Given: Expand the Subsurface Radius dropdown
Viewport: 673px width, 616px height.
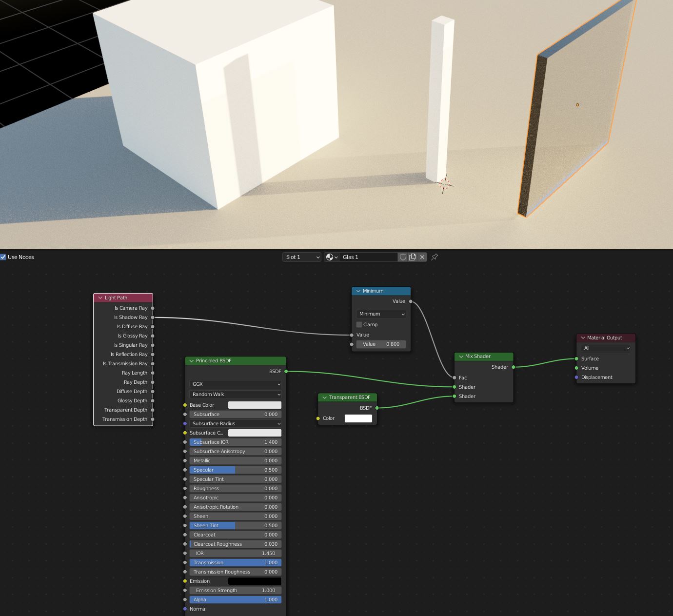Looking at the screenshot, I should pyautogui.click(x=236, y=424).
